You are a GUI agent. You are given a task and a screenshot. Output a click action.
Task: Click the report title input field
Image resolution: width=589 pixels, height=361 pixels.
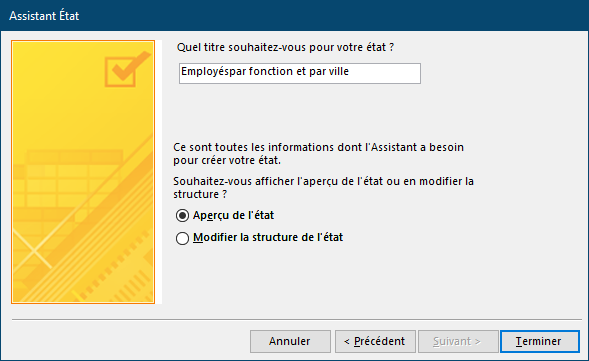click(x=300, y=73)
